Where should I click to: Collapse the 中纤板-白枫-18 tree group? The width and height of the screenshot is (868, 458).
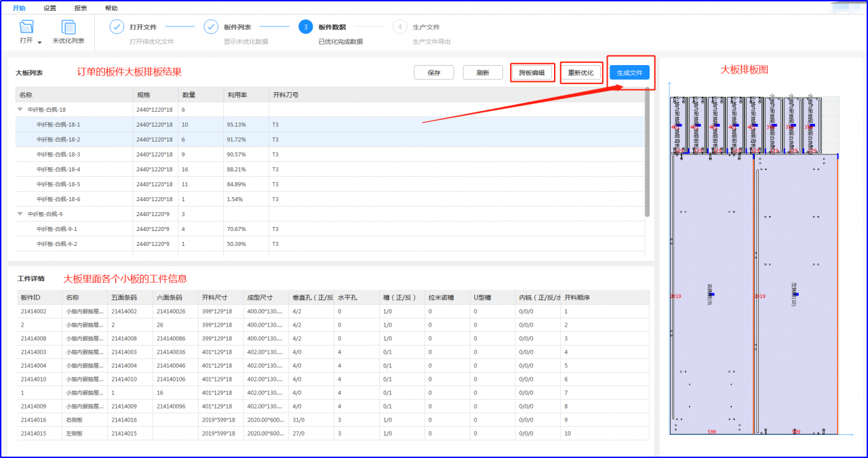[20, 109]
